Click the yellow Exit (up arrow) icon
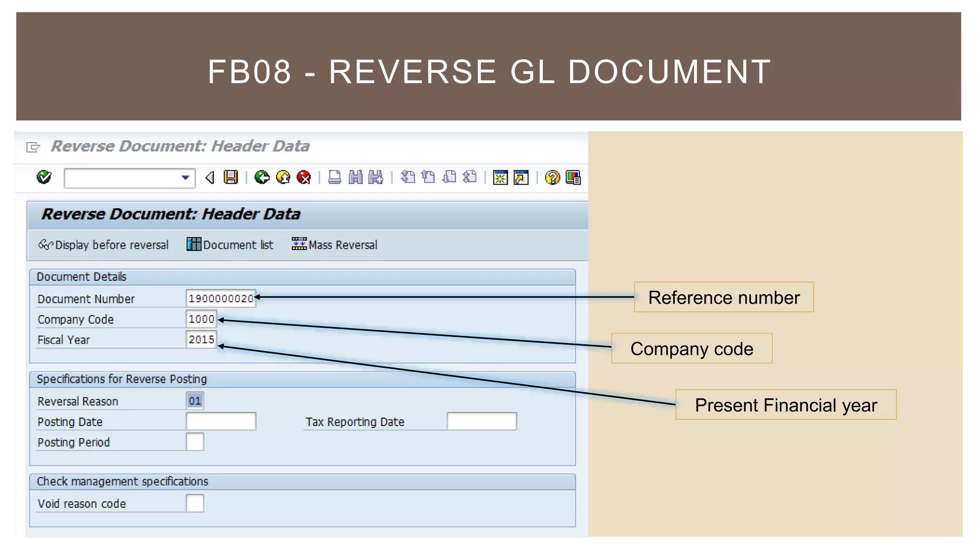 pos(283,177)
